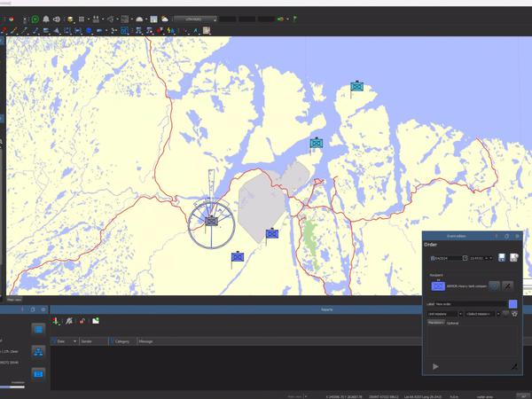Select the Mandatory tab
Screen dimensions: 532x399
(x=435, y=324)
